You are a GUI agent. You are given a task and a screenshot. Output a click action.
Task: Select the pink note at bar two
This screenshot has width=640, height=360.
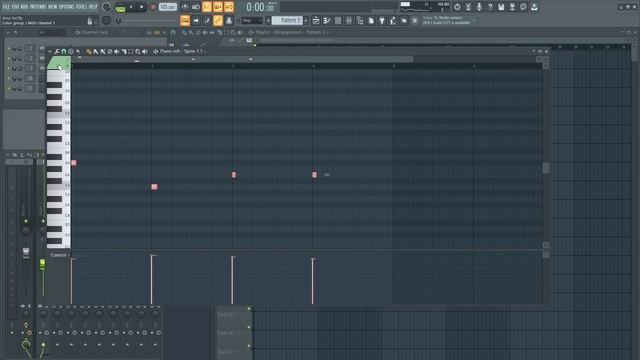pyautogui.click(x=154, y=187)
